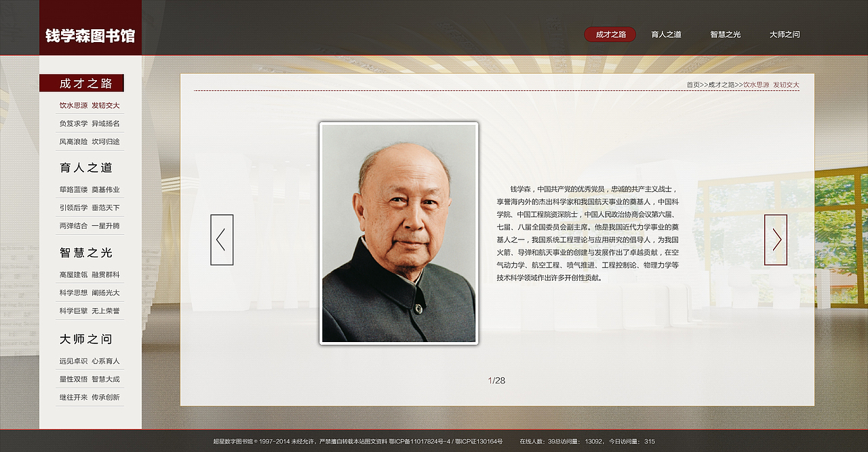868x452 pixels.
Task: Open sidebar item 量性双悟 智慧大成
Action: coord(90,379)
